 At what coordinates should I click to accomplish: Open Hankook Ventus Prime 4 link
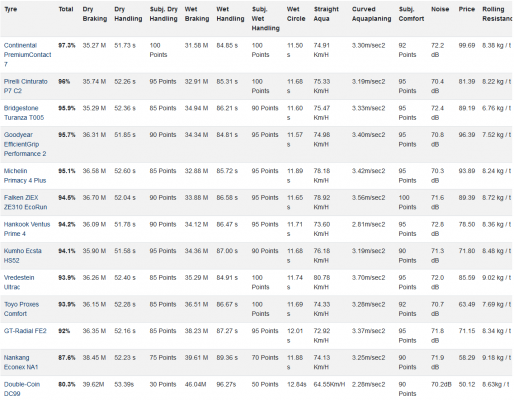[27, 229]
